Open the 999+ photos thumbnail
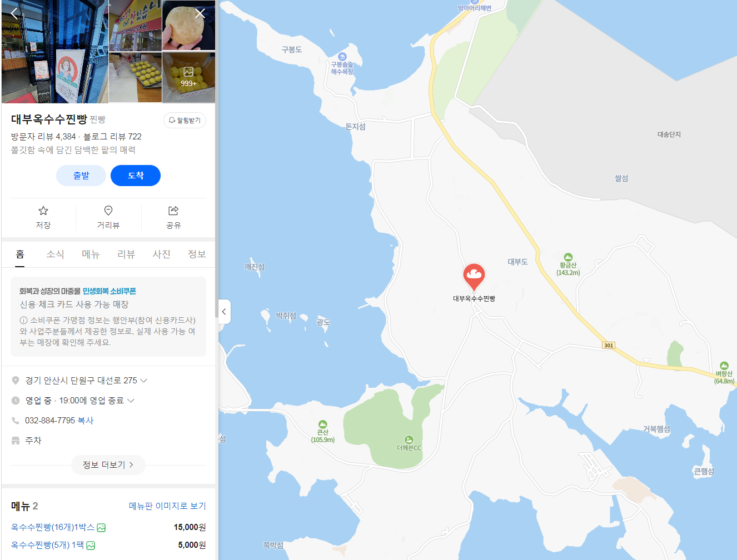The width and height of the screenshot is (737, 560). [188, 77]
